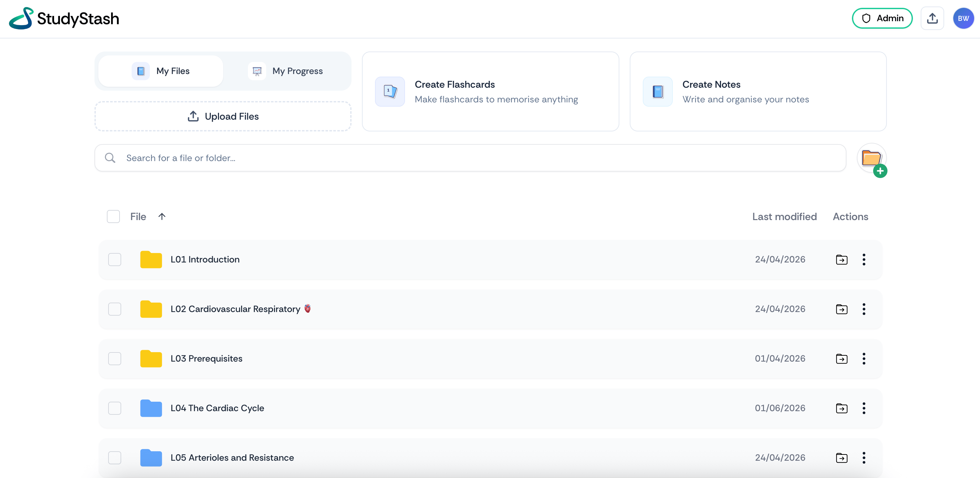Viewport: 980px width, 478px height.
Task: Open the yellow L02 Cardiovascular folder icon
Action: (x=151, y=309)
